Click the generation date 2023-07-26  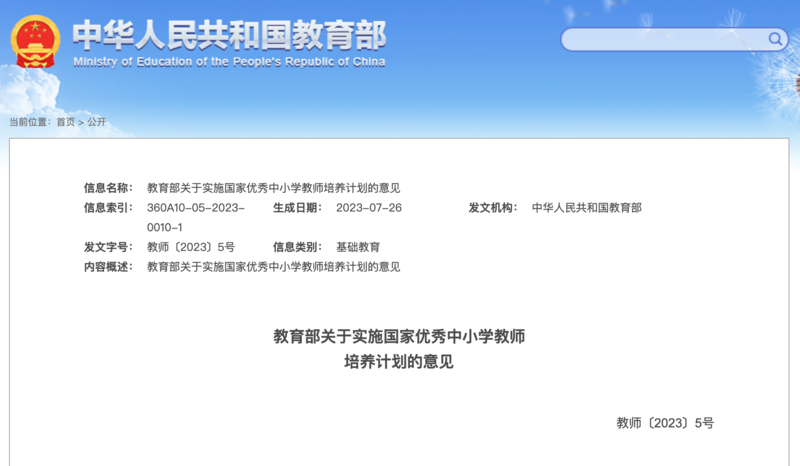pos(368,208)
